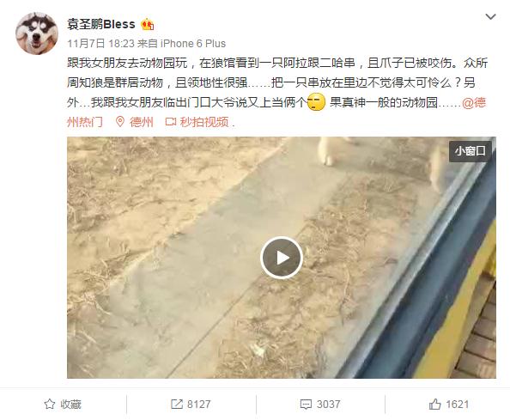The width and height of the screenshot is (510, 420).
Task: Play the embedded Weibo video
Action: point(282,258)
